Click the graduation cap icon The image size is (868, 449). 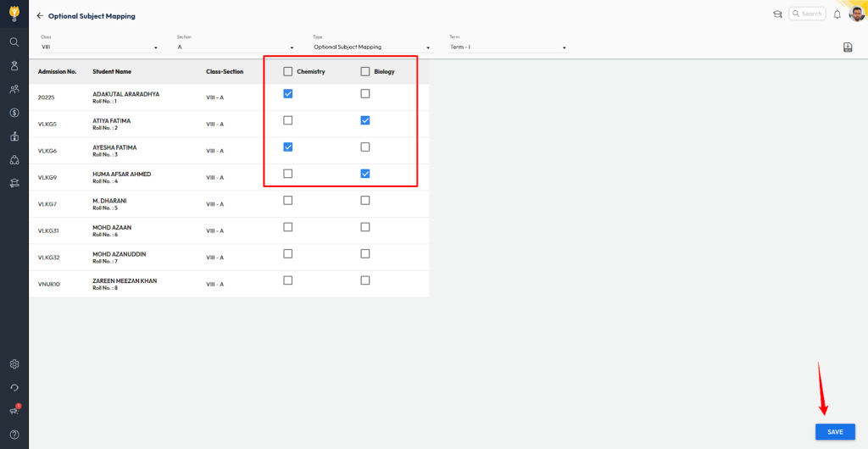777,14
